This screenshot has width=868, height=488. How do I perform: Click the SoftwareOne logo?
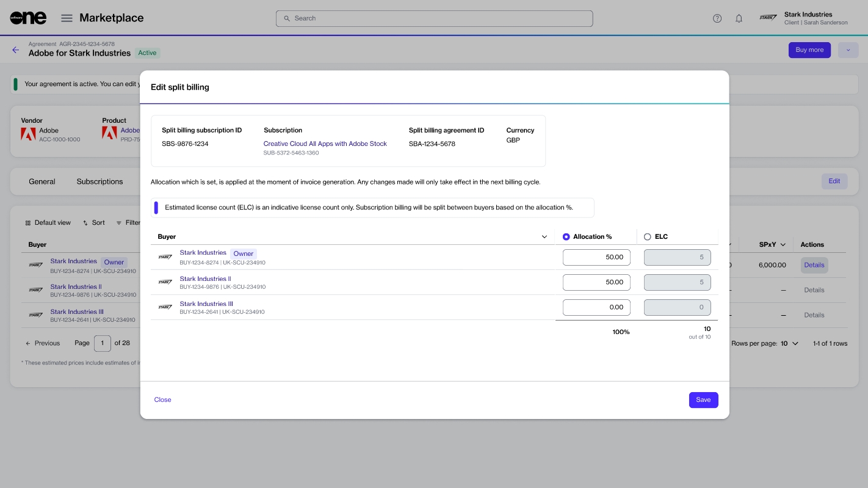pos(28,18)
